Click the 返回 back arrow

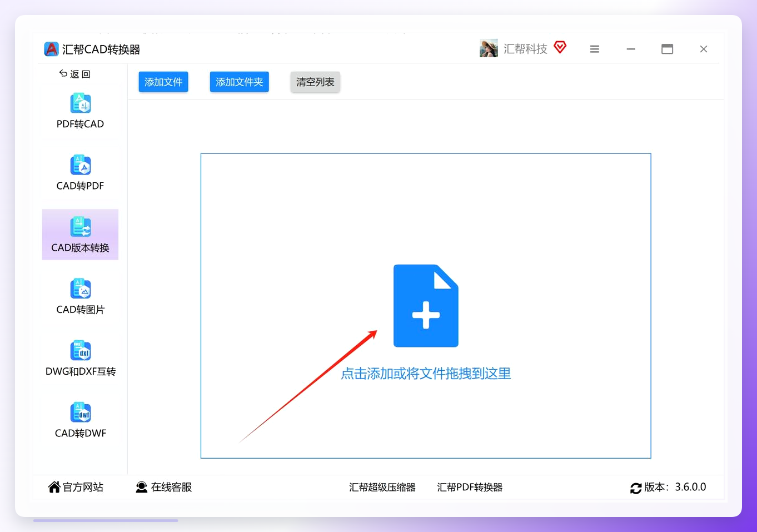(x=63, y=73)
